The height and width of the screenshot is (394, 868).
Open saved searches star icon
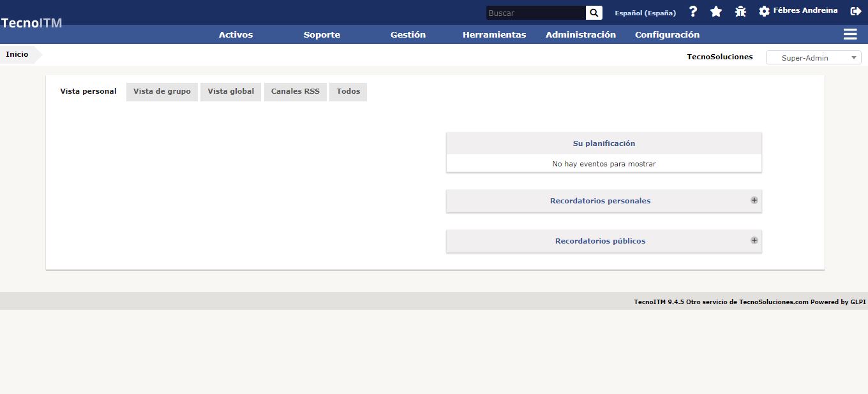[x=716, y=11]
